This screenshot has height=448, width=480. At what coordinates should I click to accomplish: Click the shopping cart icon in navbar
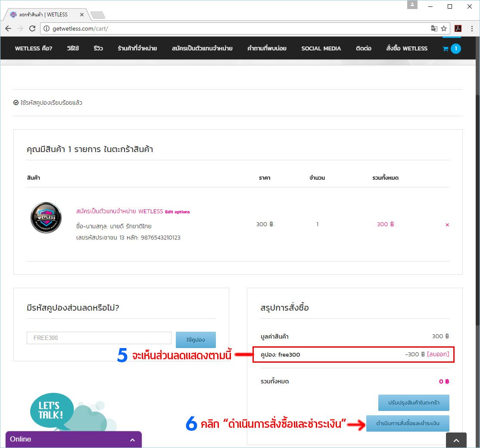[446, 49]
